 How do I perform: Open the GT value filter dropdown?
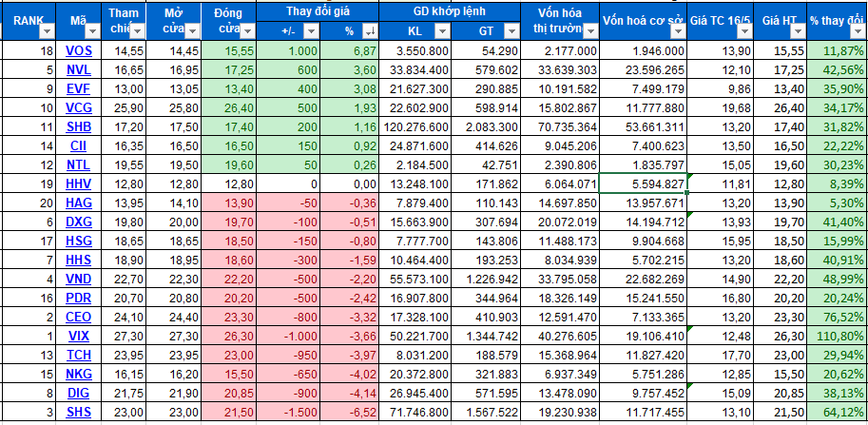pos(512,31)
